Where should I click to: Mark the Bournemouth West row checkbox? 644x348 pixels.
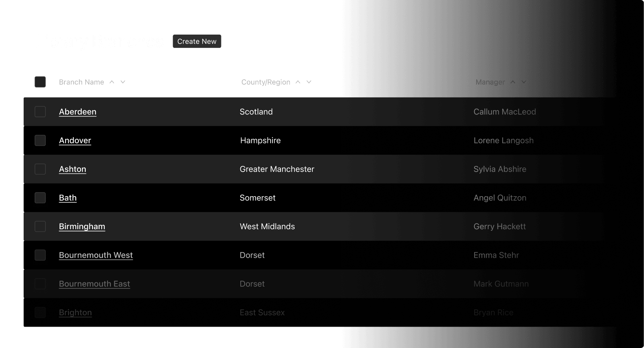40,255
